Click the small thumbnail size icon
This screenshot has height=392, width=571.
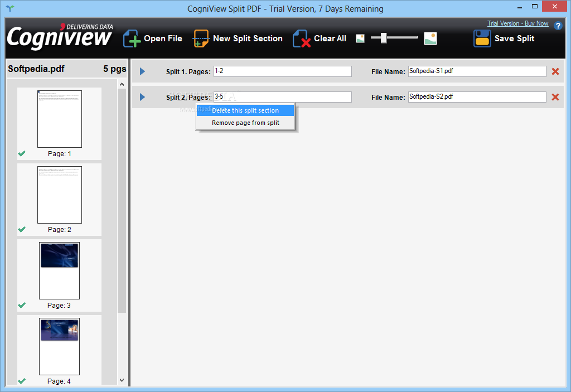point(360,38)
